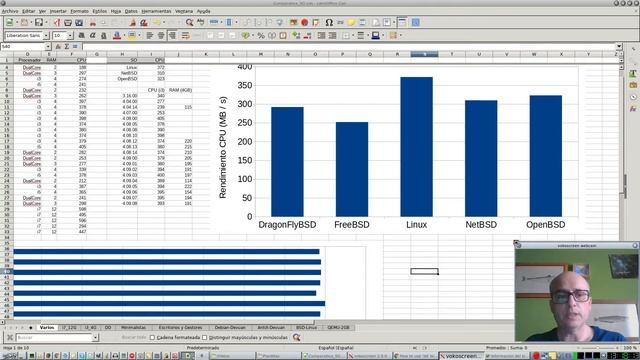640x360 pixels.
Task: Click the vokoscreen taskbar button
Action: coord(462,356)
